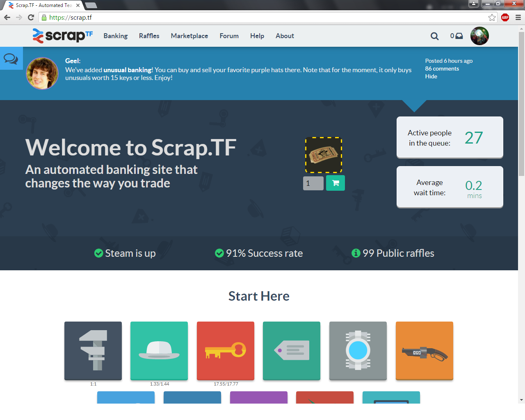Click the address bar URL
525x420 pixels.
click(x=71, y=17)
